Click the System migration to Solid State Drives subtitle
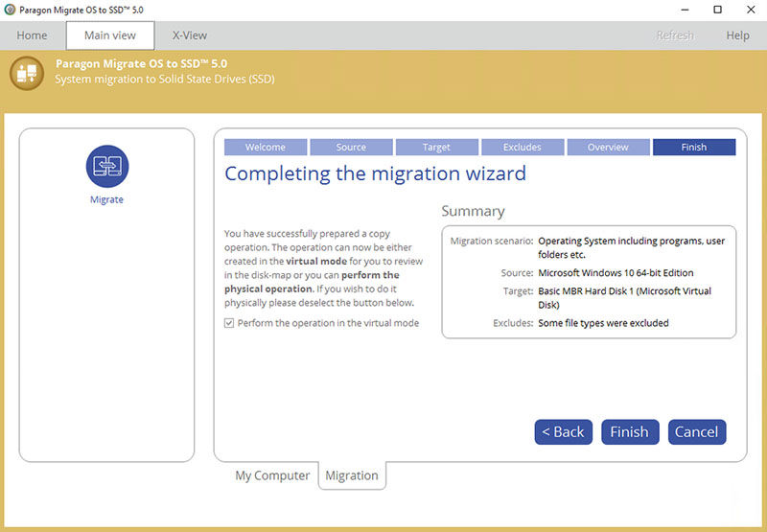The width and height of the screenshot is (767, 532). [x=165, y=80]
